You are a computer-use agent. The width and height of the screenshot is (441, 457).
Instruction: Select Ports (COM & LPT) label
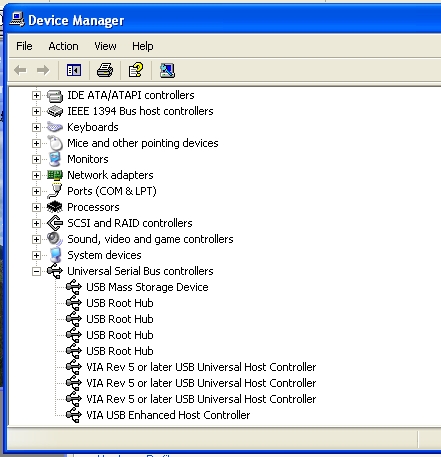[112, 191]
